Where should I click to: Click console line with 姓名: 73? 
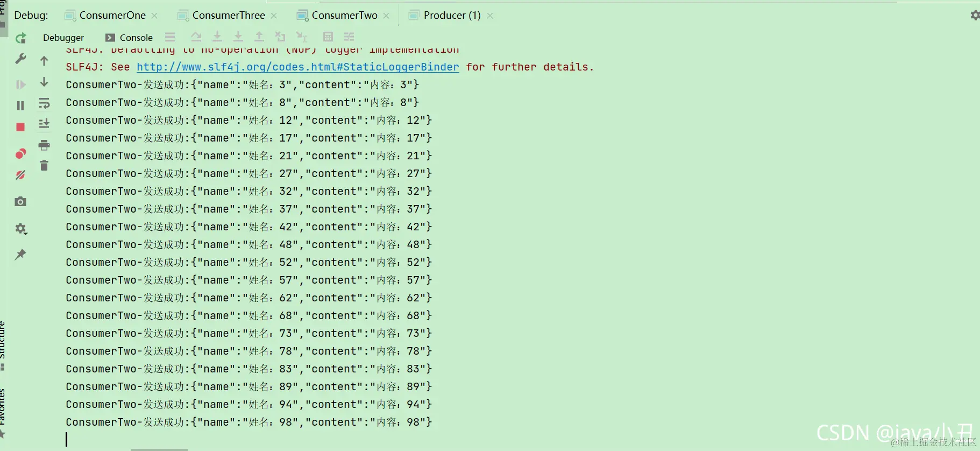(249, 333)
